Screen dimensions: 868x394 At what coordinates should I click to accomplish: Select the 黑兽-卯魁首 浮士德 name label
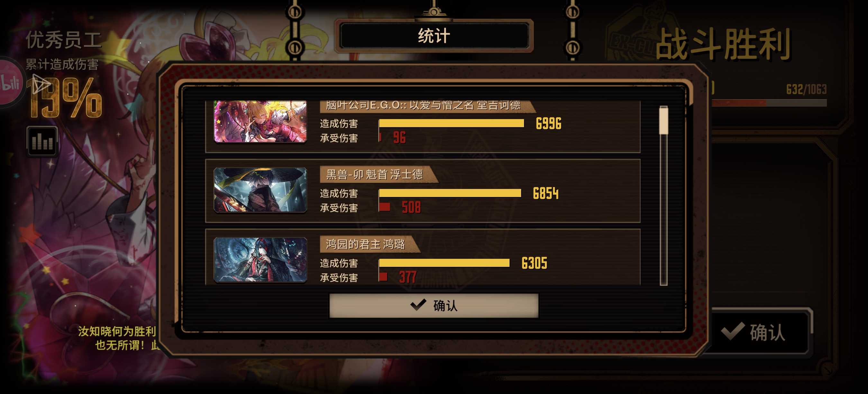(374, 174)
